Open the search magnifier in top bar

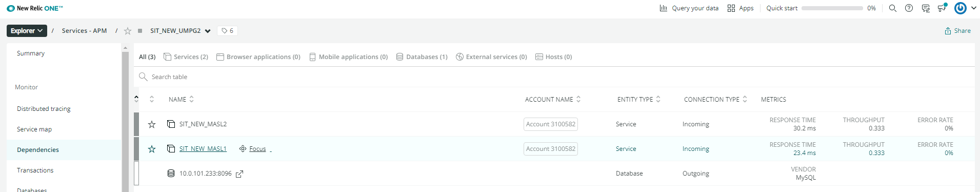point(893,8)
